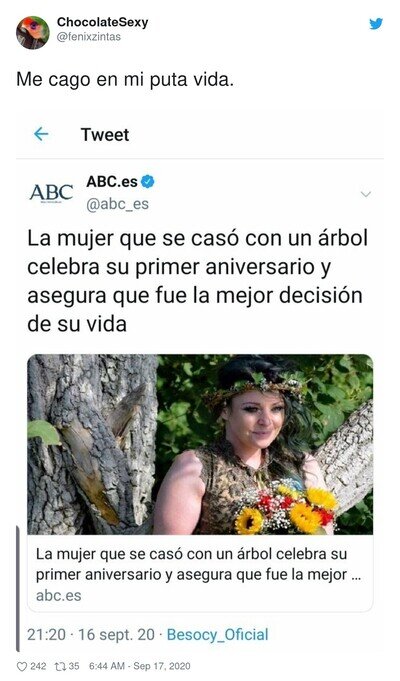Open the ABC.es account name
Screen dimensions: 400x681
click(112, 182)
